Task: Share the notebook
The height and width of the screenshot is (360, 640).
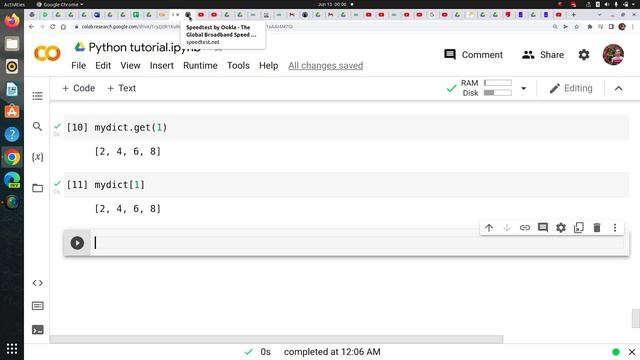Action: 543,55
